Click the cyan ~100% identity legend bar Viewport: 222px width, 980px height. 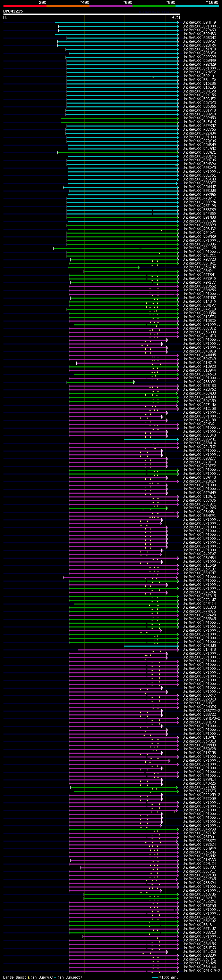click(197, 6)
